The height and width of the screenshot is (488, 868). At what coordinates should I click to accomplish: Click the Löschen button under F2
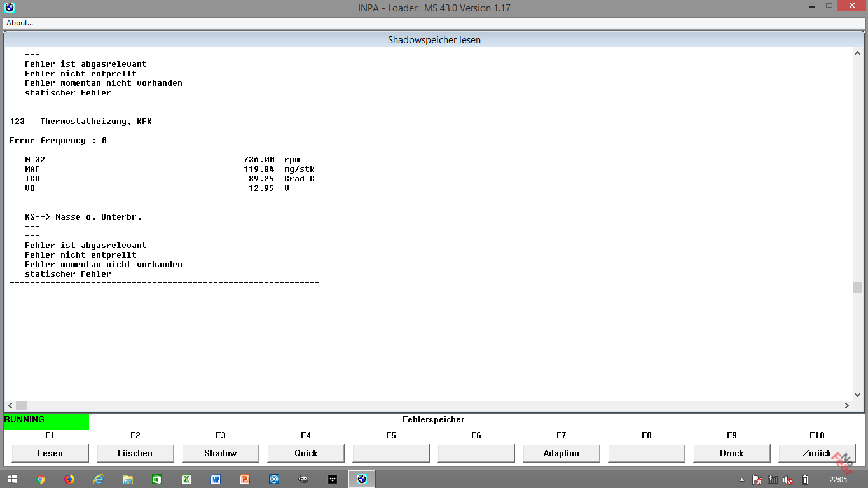(135, 453)
